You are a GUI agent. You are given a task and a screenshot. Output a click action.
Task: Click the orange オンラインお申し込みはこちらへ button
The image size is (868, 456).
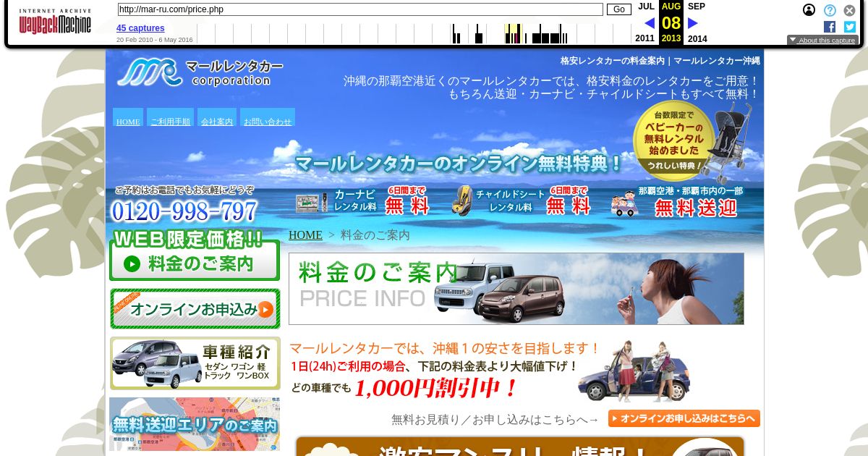[x=684, y=418]
